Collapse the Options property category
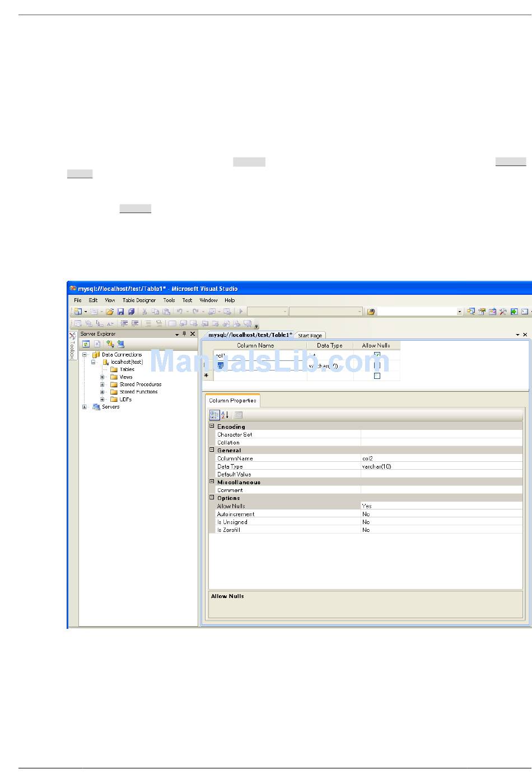The width and height of the screenshot is (532, 783). (x=212, y=497)
